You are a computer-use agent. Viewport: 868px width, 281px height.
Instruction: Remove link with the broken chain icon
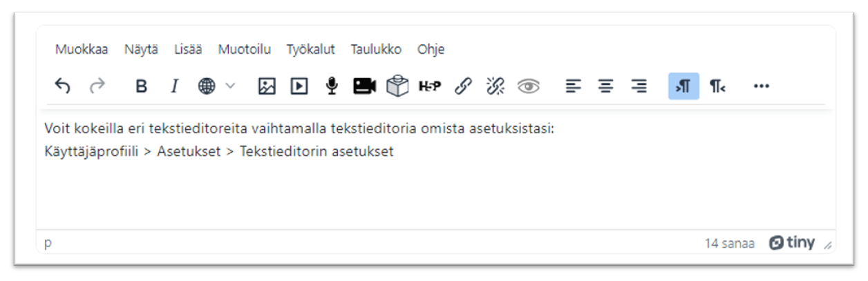tap(496, 86)
